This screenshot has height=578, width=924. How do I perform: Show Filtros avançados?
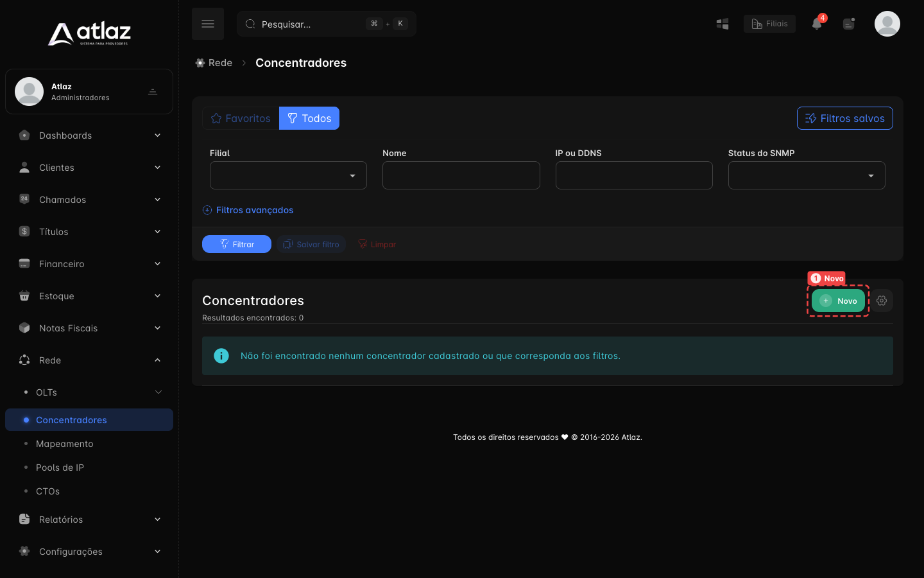pos(248,210)
